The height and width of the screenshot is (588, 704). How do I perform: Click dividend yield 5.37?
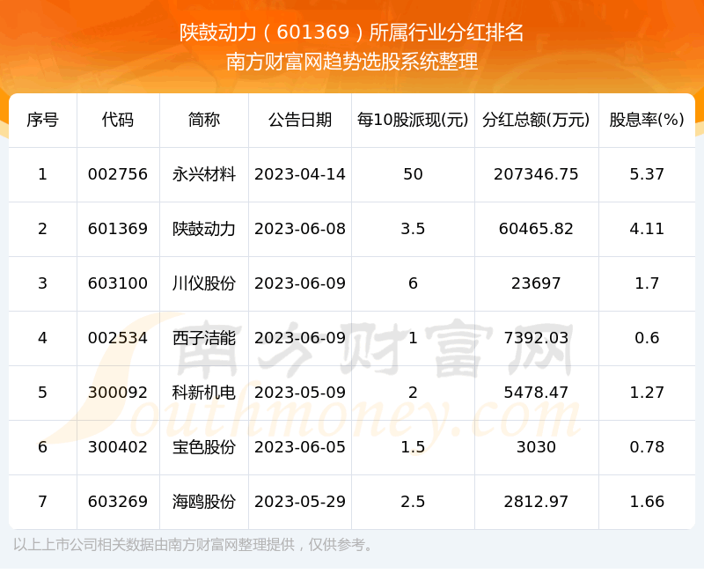[647, 174]
